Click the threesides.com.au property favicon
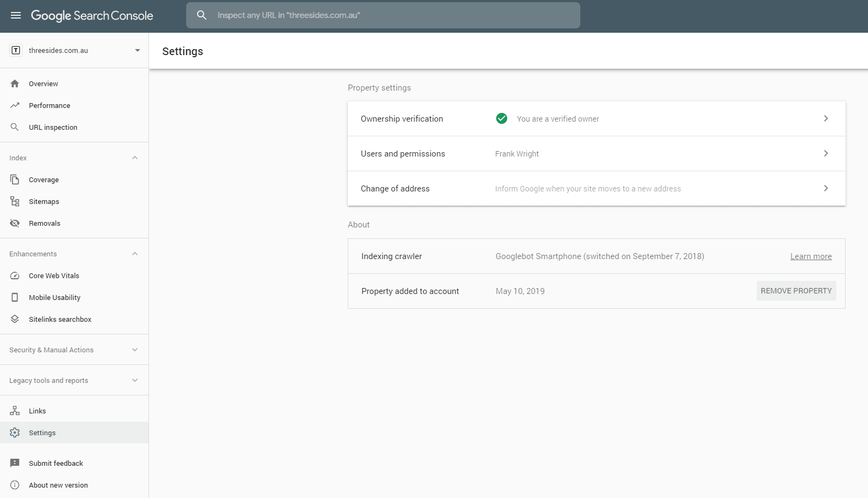868x498 pixels. pyautogui.click(x=16, y=50)
